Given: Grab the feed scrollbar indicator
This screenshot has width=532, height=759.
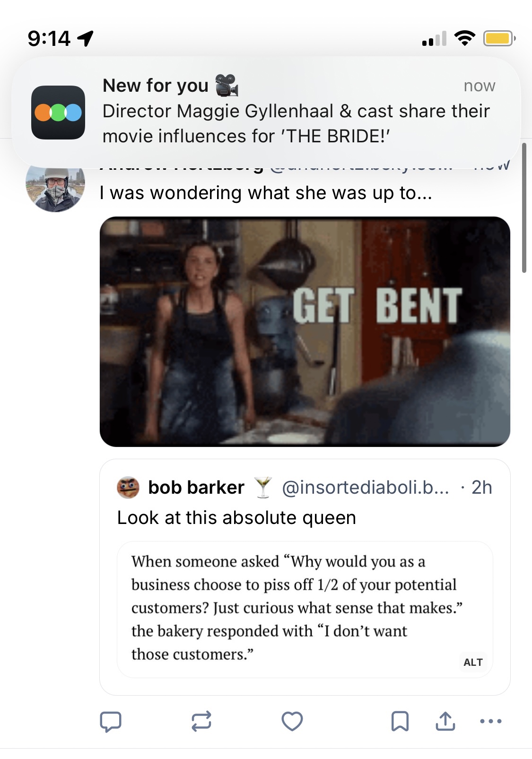Looking at the screenshot, I should click(524, 208).
